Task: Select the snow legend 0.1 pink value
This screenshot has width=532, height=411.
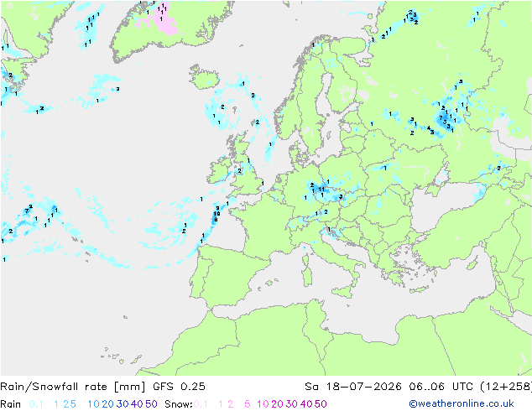Action: [x=201, y=404]
